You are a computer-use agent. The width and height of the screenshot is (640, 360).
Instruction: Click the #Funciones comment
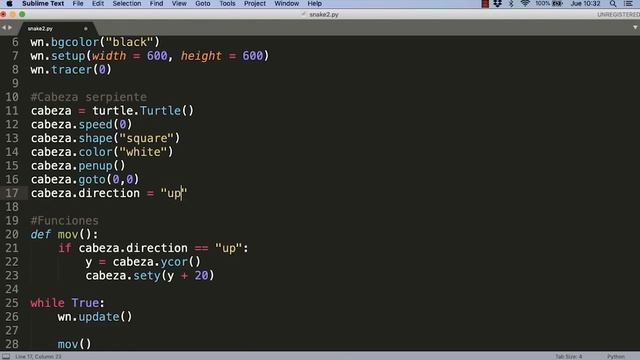coord(64,221)
